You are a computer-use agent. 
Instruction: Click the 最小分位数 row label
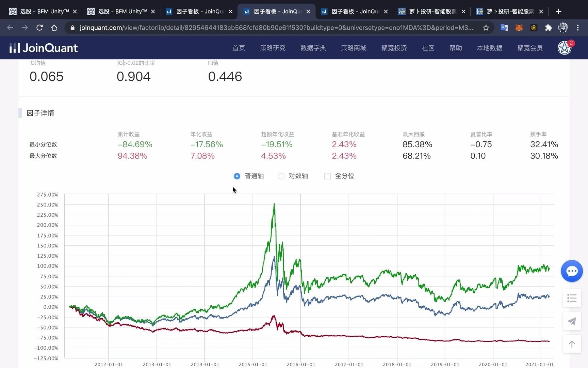(43, 144)
